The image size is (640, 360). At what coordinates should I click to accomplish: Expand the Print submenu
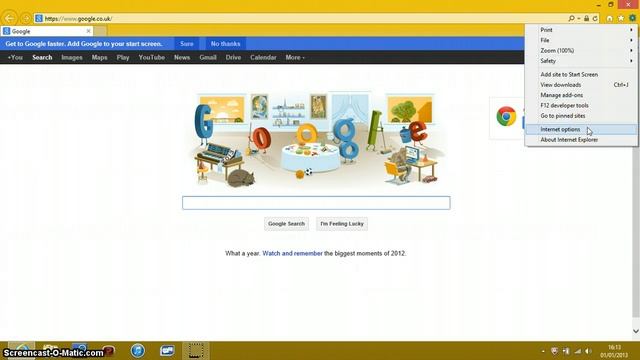coord(581,30)
